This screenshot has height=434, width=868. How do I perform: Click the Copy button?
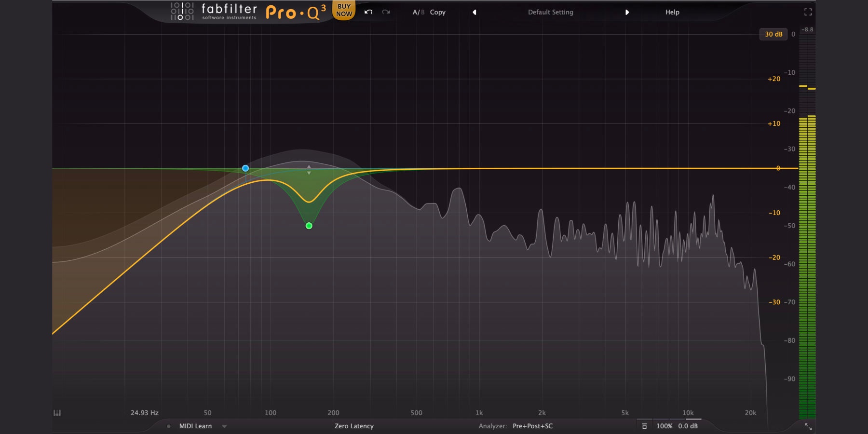point(438,12)
